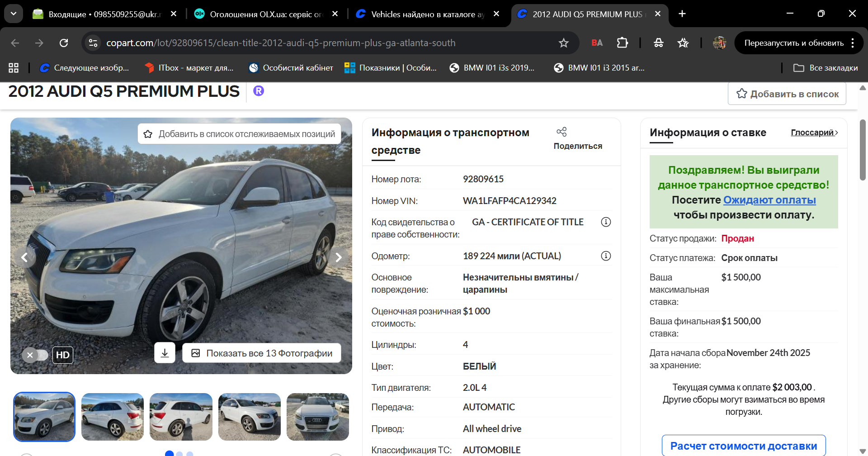Open the Показники bookmark
868x456 pixels.
[391, 68]
